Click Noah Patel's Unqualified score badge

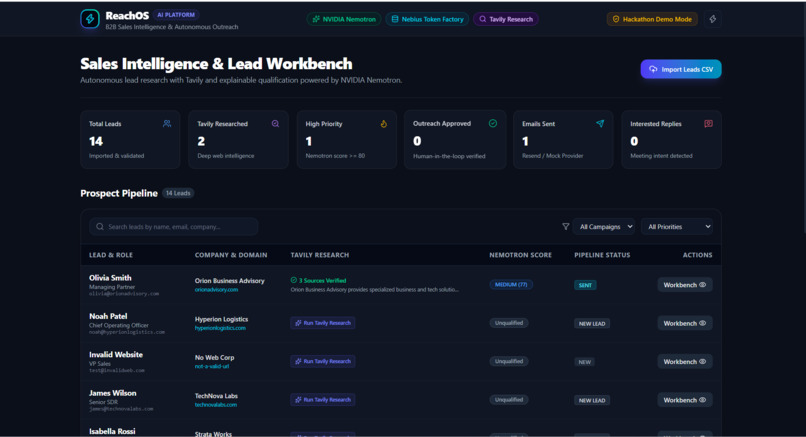509,323
